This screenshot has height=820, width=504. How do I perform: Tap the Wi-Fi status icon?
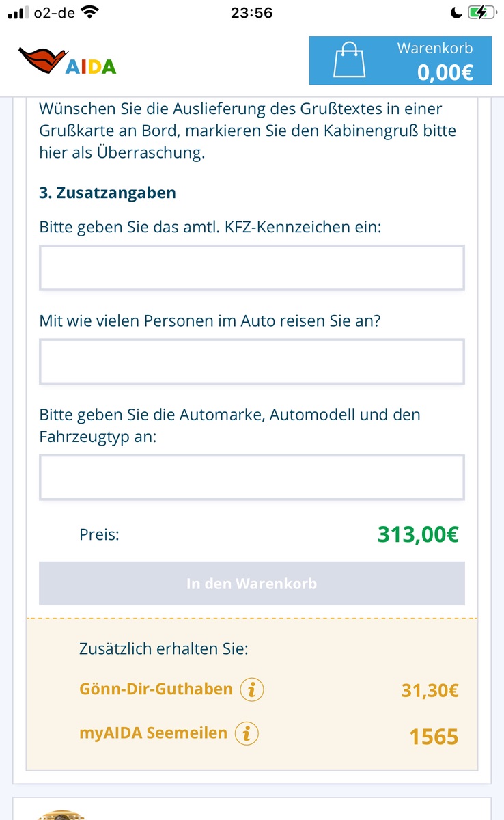[x=89, y=12]
